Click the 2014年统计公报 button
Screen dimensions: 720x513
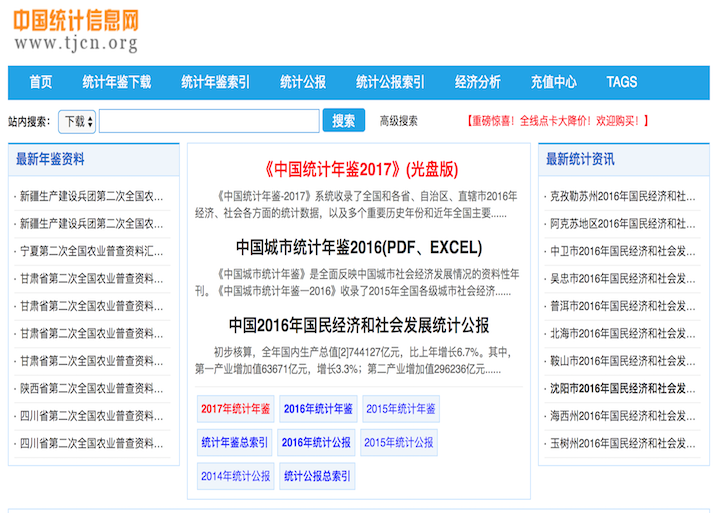pyautogui.click(x=236, y=476)
